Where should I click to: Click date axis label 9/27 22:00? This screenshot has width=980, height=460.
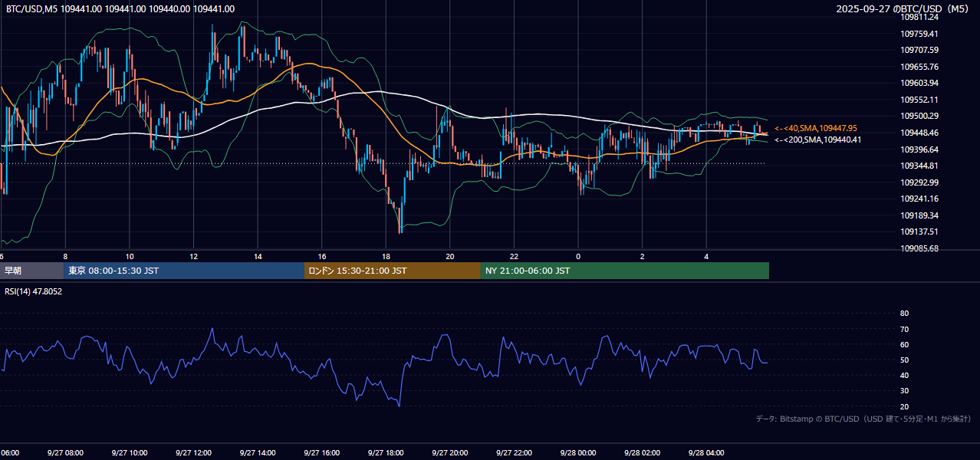pyautogui.click(x=514, y=453)
